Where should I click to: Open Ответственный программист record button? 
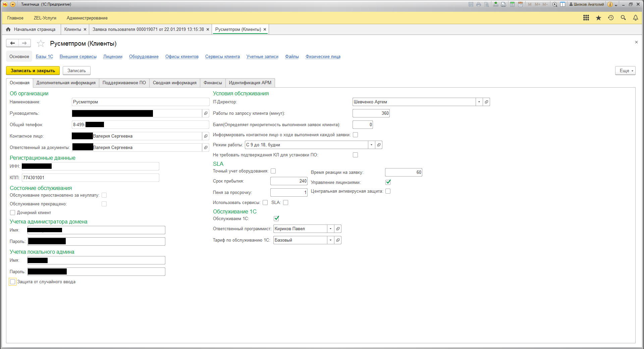[x=338, y=229]
